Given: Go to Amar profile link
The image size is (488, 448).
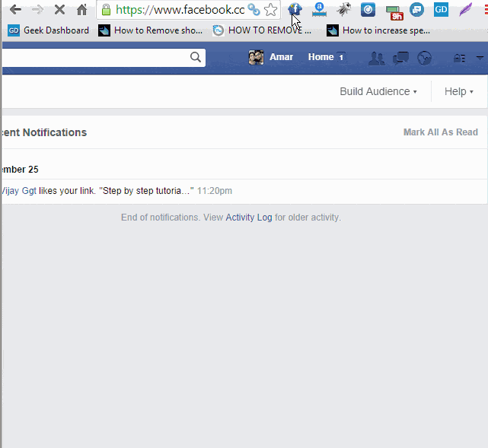Looking at the screenshot, I should [282, 57].
